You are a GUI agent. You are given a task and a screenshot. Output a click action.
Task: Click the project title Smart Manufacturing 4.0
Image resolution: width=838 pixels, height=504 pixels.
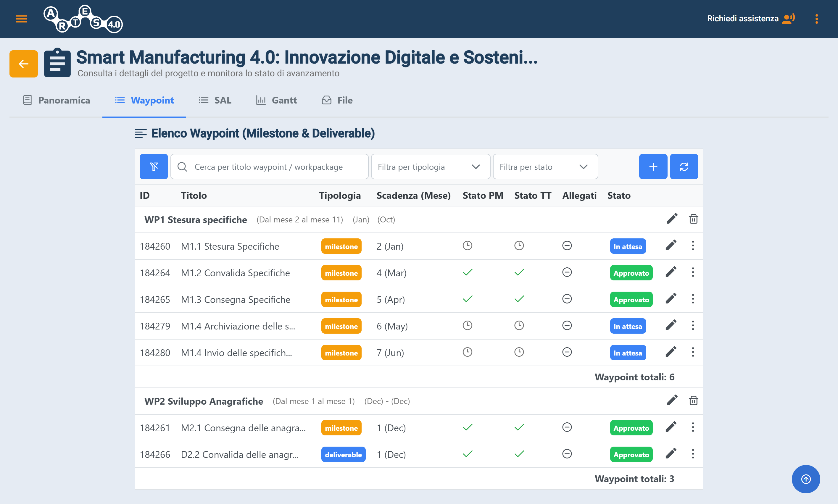tap(307, 57)
